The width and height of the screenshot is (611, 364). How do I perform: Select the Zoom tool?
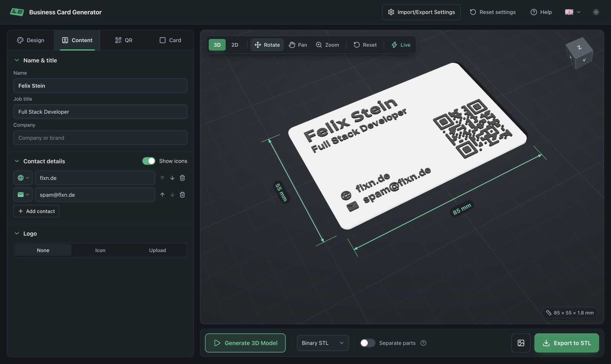328,45
